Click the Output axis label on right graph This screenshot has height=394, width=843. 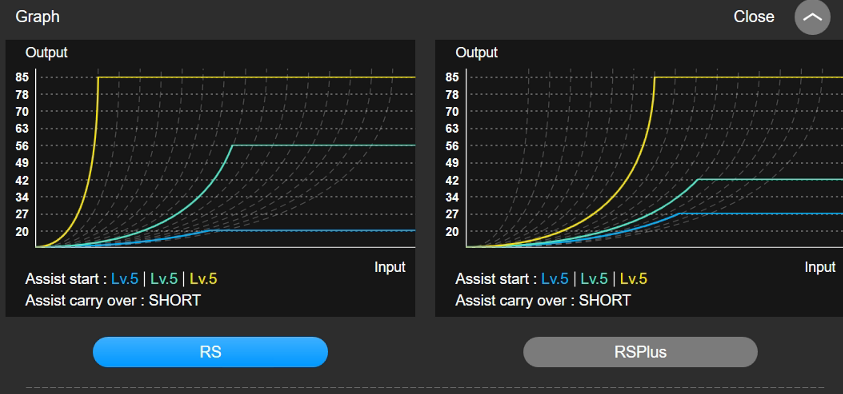click(x=476, y=53)
